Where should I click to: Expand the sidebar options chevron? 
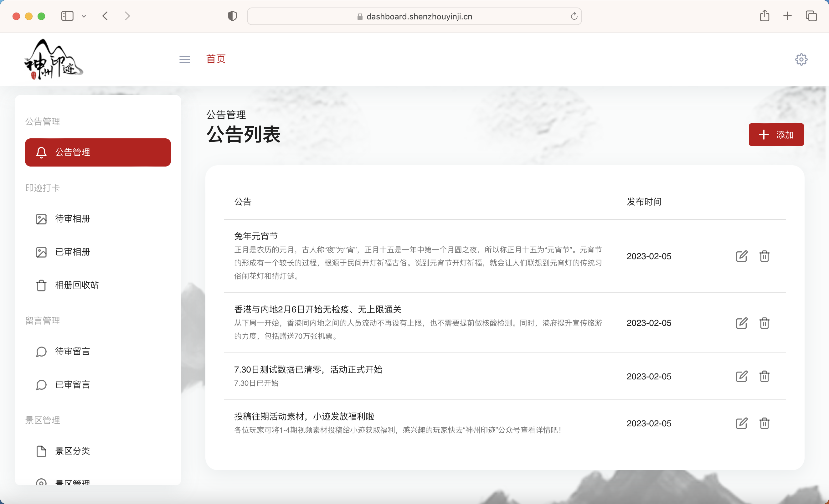84,16
